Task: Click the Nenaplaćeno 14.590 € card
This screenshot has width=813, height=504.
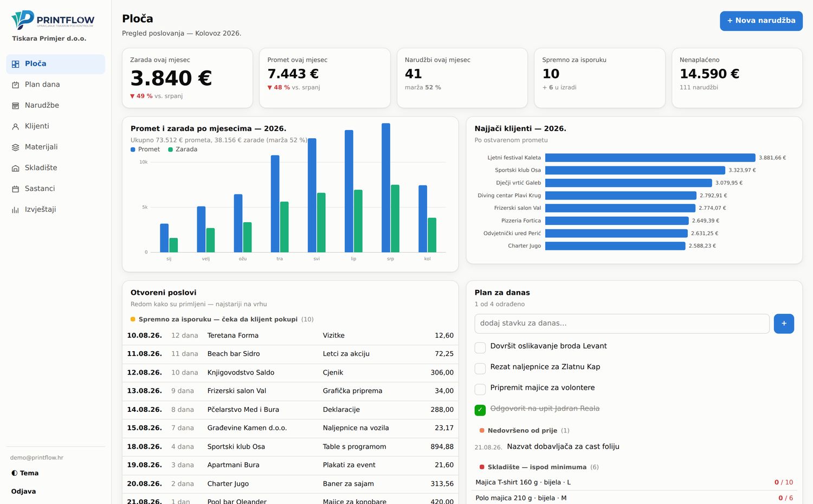Action: click(737, 78)
